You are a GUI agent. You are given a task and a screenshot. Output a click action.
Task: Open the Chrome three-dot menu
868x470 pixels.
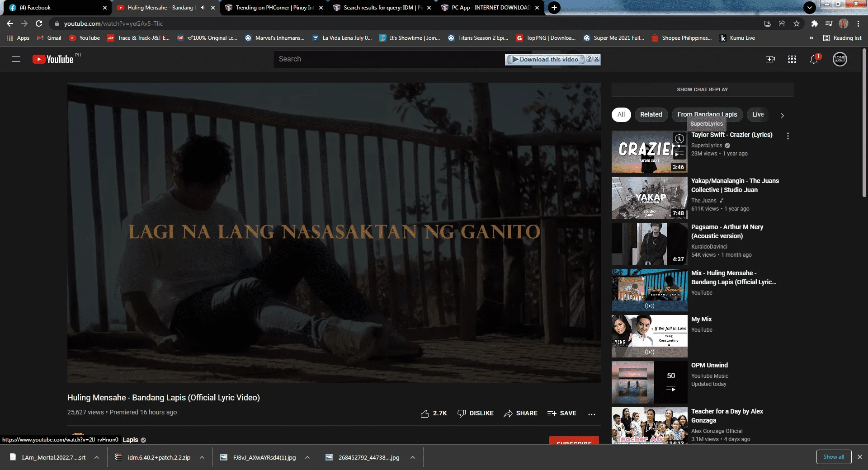[x=858, y=23]
